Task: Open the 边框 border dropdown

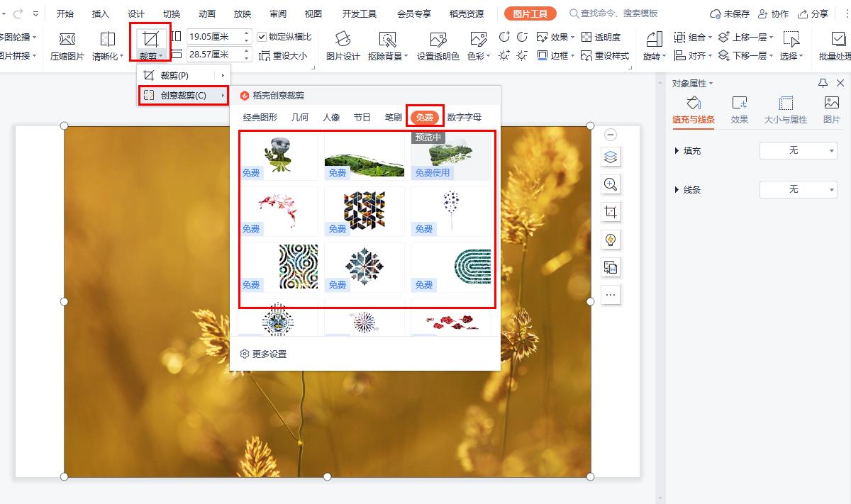Action: (x=557, y=55)
